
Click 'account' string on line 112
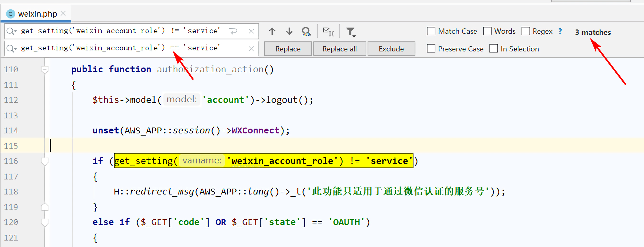pos(225,100)
